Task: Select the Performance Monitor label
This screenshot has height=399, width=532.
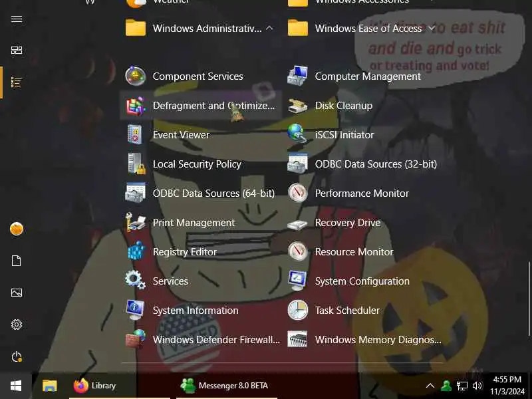Action: (362, 193)
